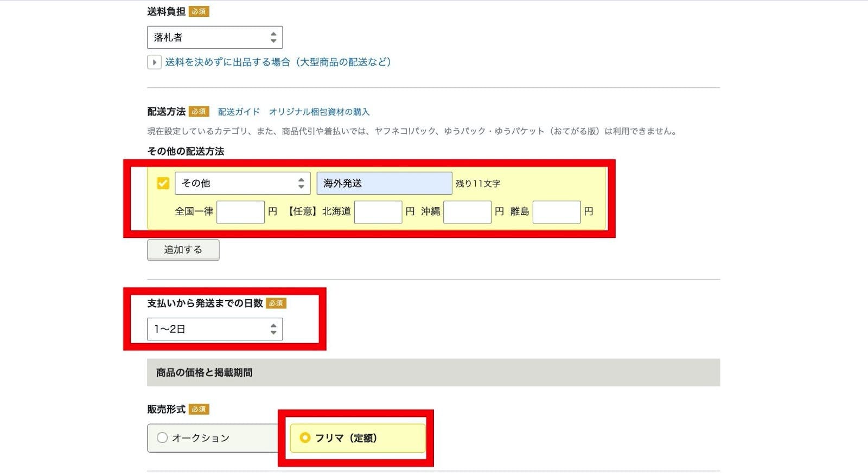This screenshot has height=476, width=868.
Task: Click the 必須 badge next to 送料負担
Action: coord(199,11)
